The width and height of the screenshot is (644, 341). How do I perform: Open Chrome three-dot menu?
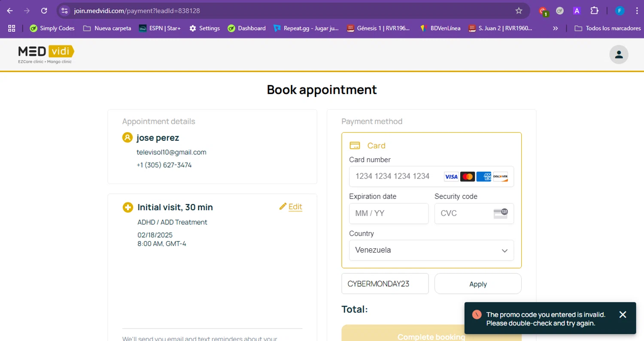(x=637, y=11)
